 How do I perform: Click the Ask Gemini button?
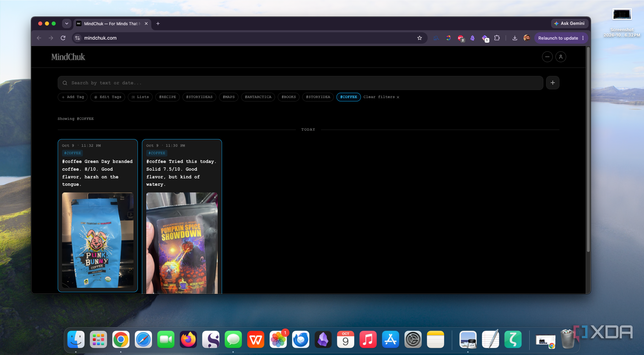(569, 24)
